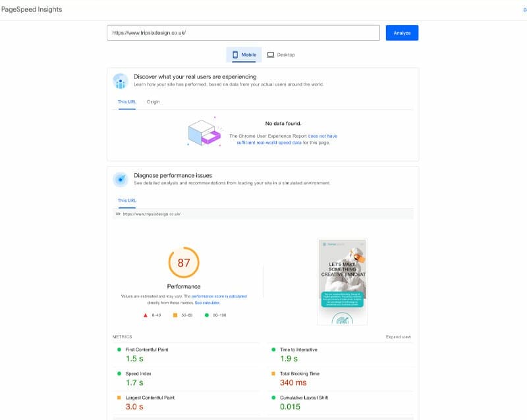Open the sufficient real-world speed data link
The width and height of the screenshot is (527, 420).
coord(271,142)
